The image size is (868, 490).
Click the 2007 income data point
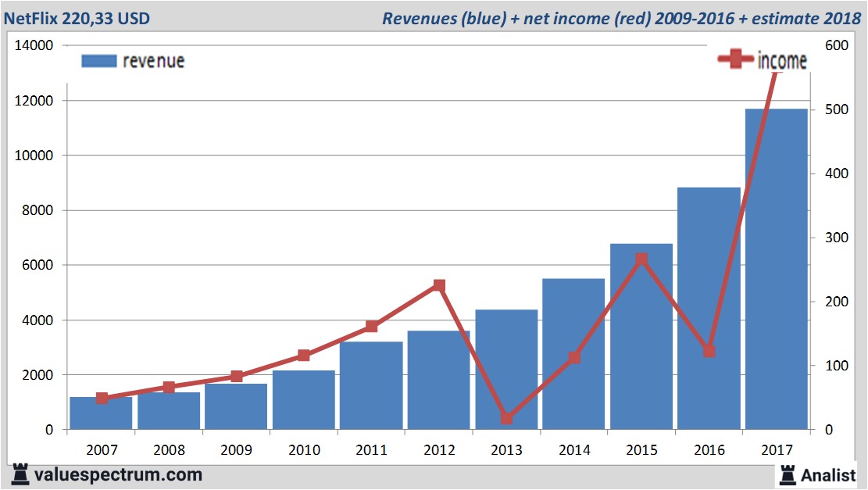coord(102,399)
